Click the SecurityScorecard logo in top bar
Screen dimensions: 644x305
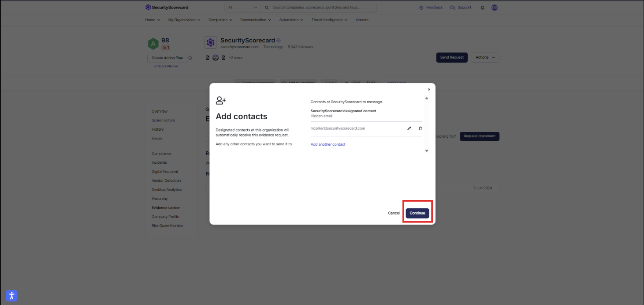tap(167, 8)
